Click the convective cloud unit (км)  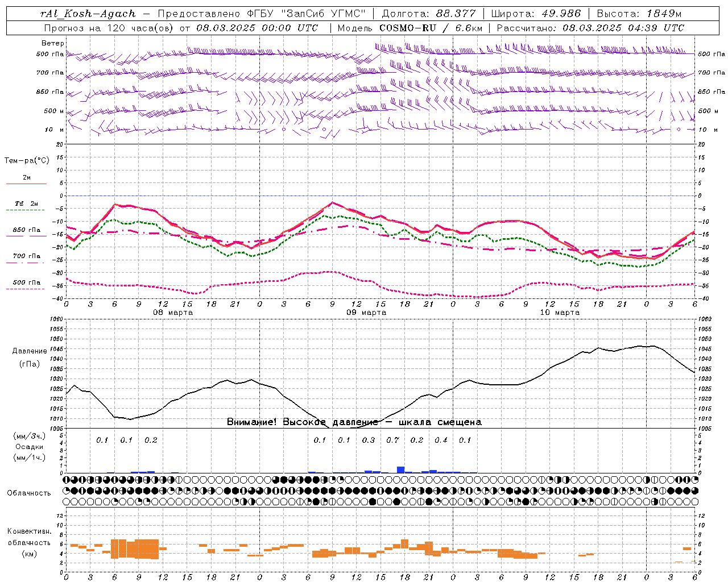pos(30,554)
